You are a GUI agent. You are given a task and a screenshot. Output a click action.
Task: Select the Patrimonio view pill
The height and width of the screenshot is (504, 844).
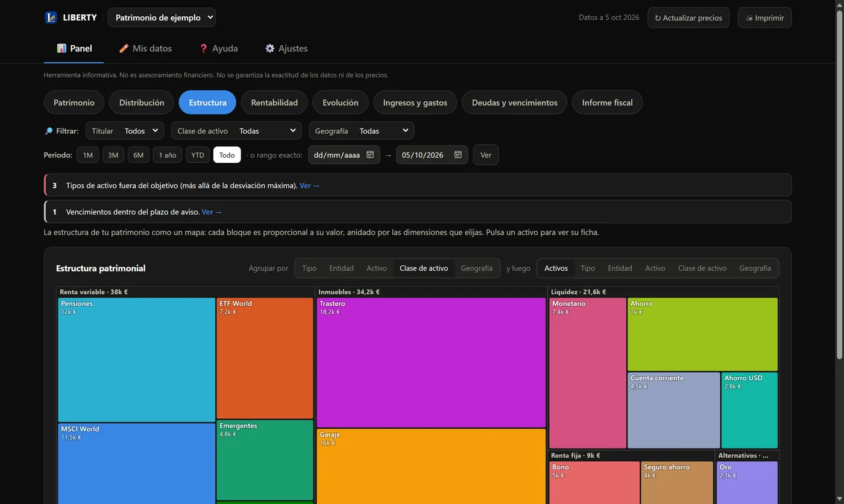74,102
